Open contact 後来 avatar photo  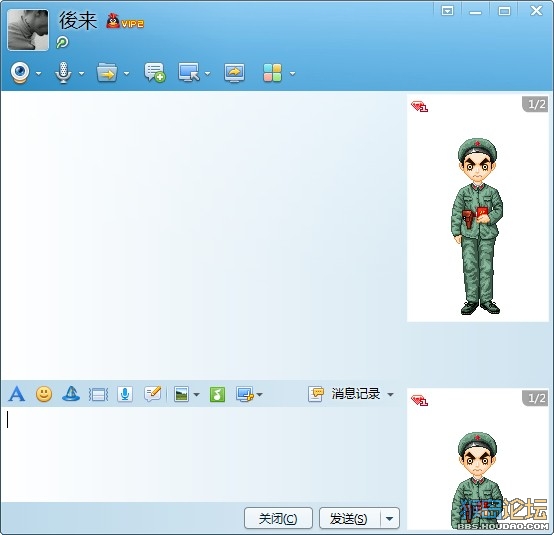coord(28,30)
